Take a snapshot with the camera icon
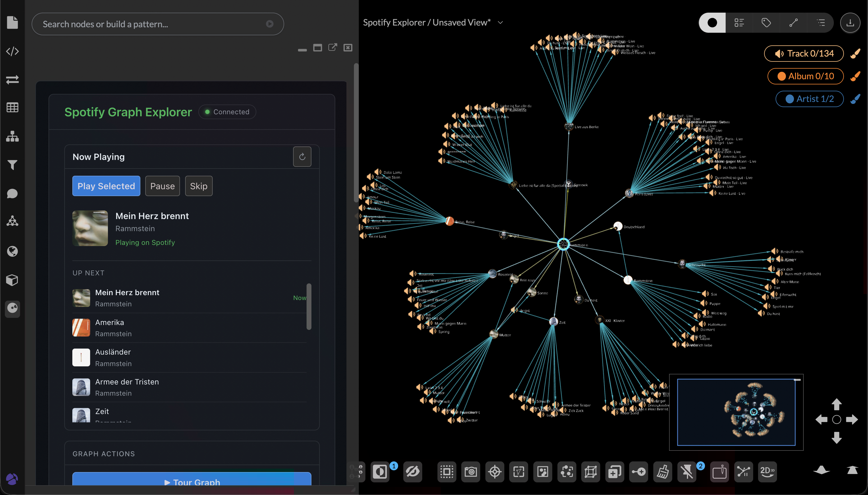 point(471,471)
